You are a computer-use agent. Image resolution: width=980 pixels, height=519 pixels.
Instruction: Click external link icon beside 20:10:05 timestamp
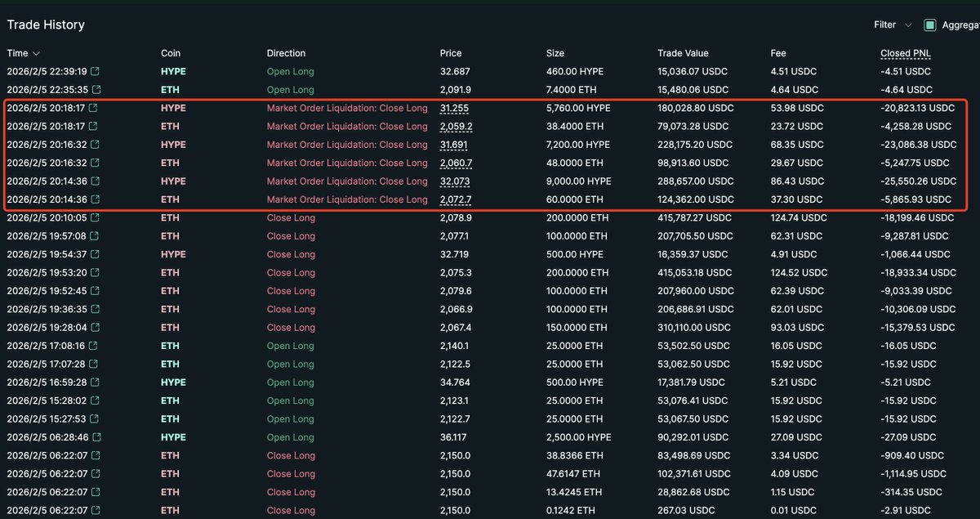tap(96, 218)
